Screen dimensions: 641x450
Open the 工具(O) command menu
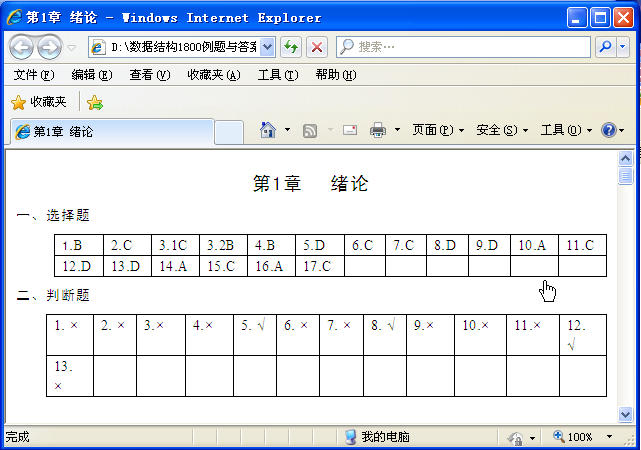point(566,130)
